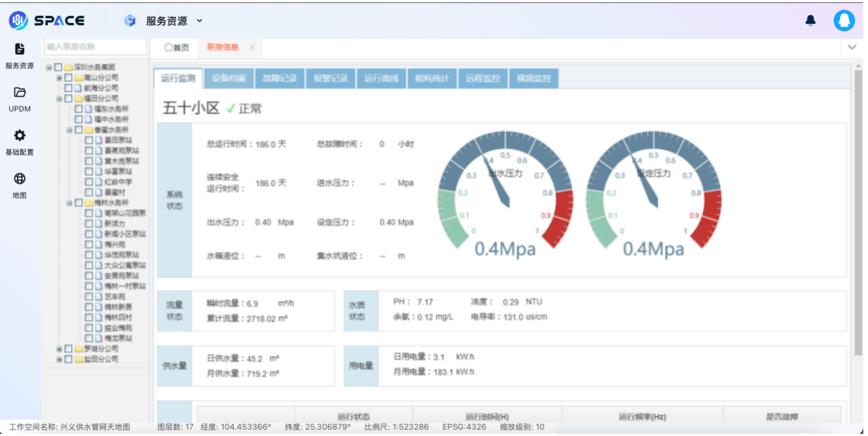Enable the checkbox next to 晨田泵站
This screenshot has width=868, height=436.
[90, 141]
